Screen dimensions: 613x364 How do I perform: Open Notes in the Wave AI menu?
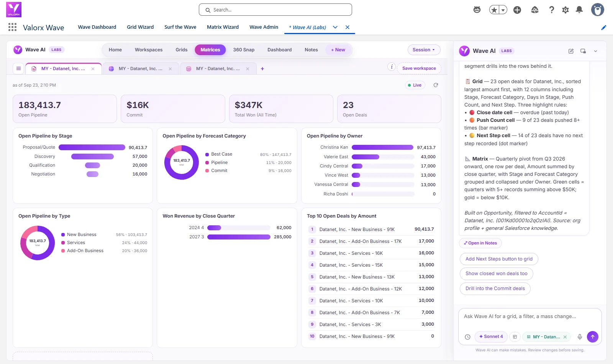[x=311, y=50]
